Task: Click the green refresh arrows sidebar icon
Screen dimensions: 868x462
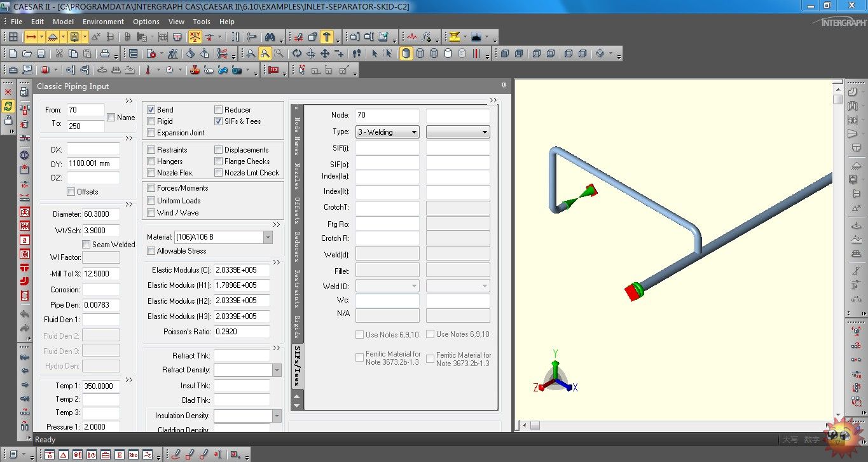Action: [x=8, y=106]
